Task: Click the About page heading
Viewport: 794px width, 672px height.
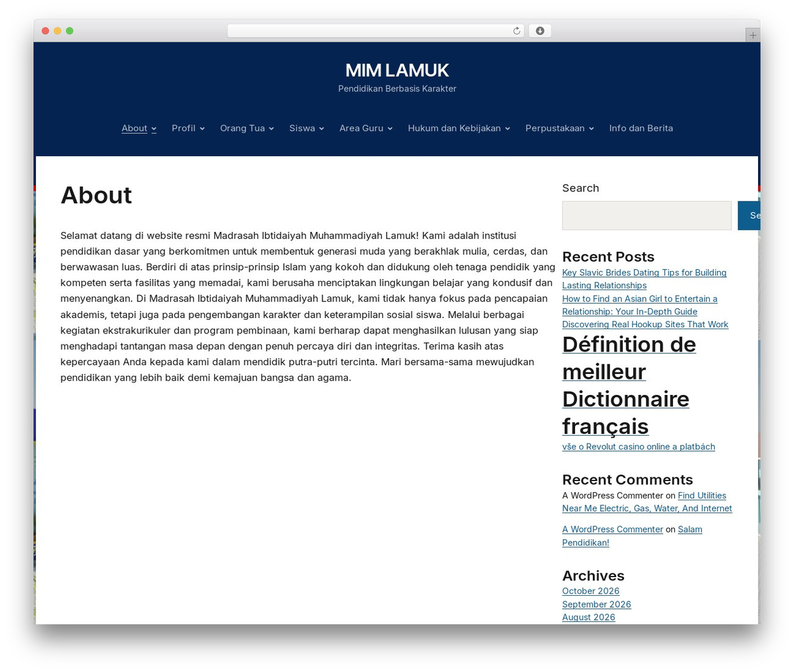Action: pos(96,195)
